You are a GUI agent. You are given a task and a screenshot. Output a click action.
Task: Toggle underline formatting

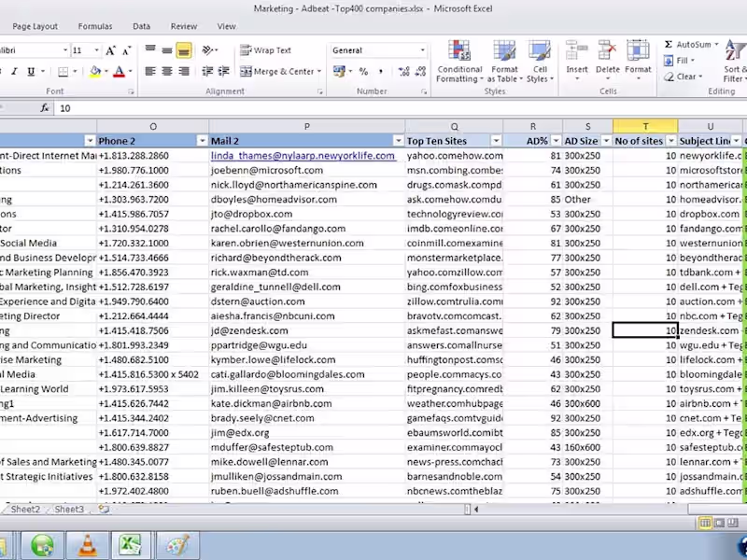tap(30, 71)
